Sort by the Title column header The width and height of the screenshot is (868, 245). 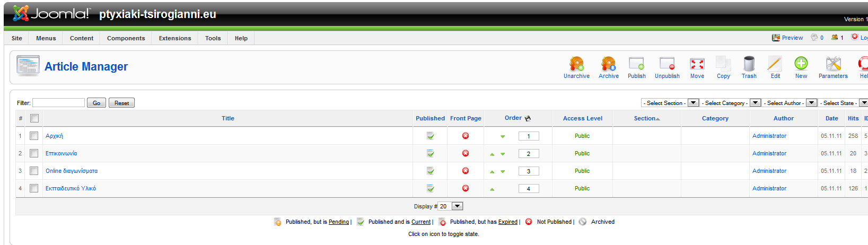228,118
